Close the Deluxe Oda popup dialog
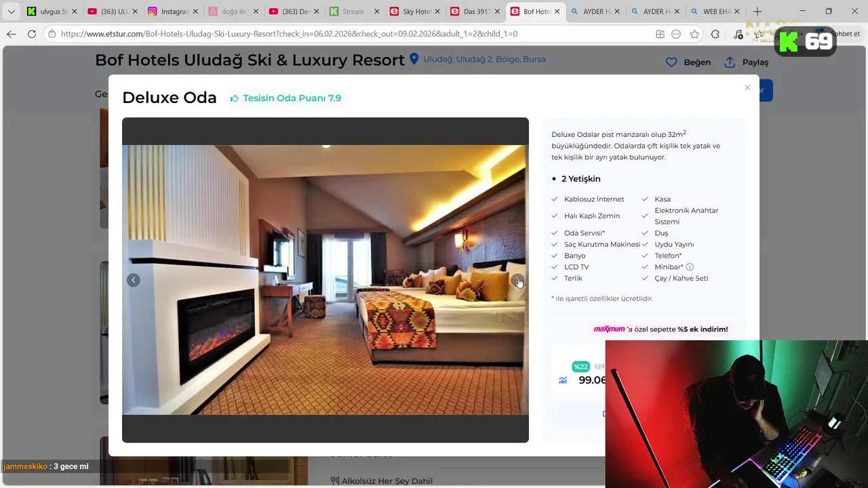 point(747,87)
